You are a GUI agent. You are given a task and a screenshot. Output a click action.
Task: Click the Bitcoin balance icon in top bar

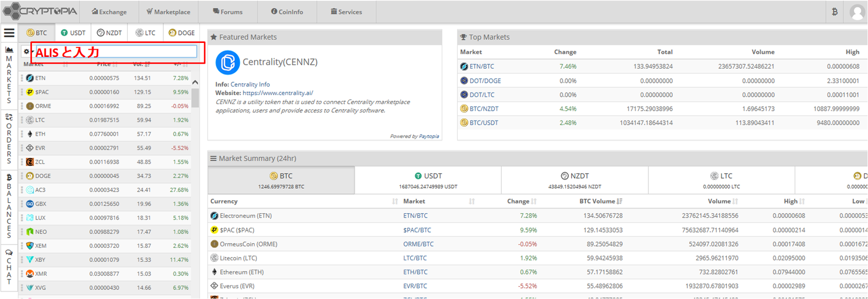pos(834,11)
